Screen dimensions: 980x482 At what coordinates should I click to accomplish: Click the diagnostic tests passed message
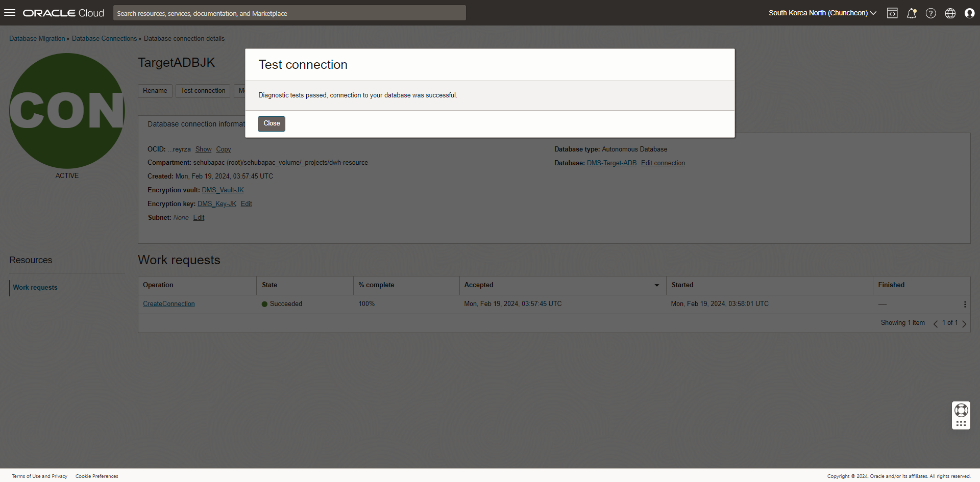358,95
